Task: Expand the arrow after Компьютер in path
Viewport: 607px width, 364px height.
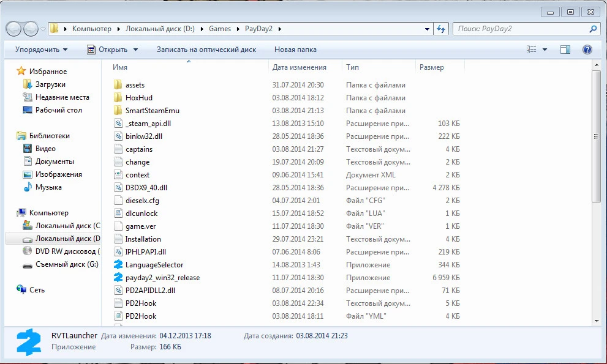Action: click(118, 29)
